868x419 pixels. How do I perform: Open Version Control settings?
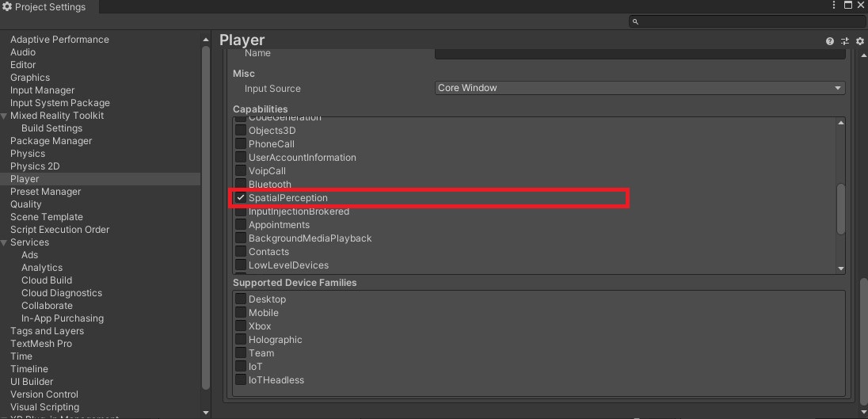[44, 394]
